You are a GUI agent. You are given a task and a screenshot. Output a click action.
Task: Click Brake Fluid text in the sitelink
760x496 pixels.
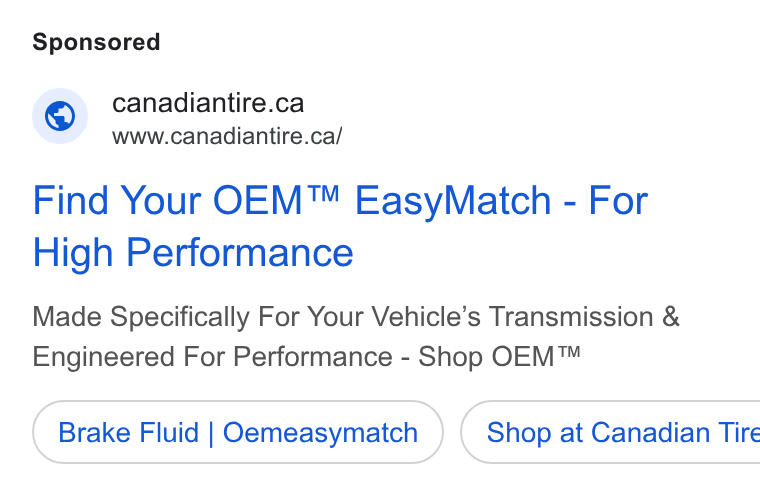click(128, 432)
